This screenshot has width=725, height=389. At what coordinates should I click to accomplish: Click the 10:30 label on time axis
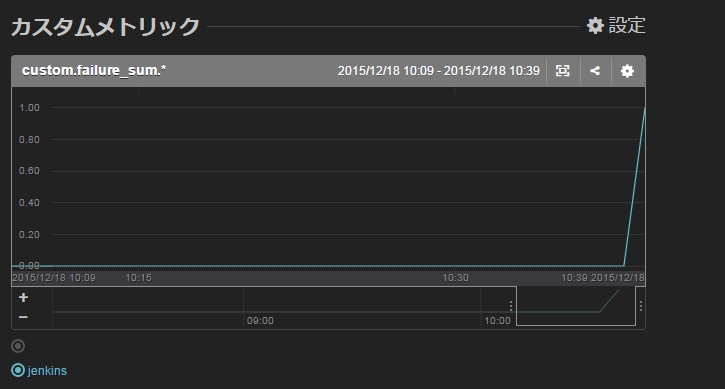[x=455, y=278]
